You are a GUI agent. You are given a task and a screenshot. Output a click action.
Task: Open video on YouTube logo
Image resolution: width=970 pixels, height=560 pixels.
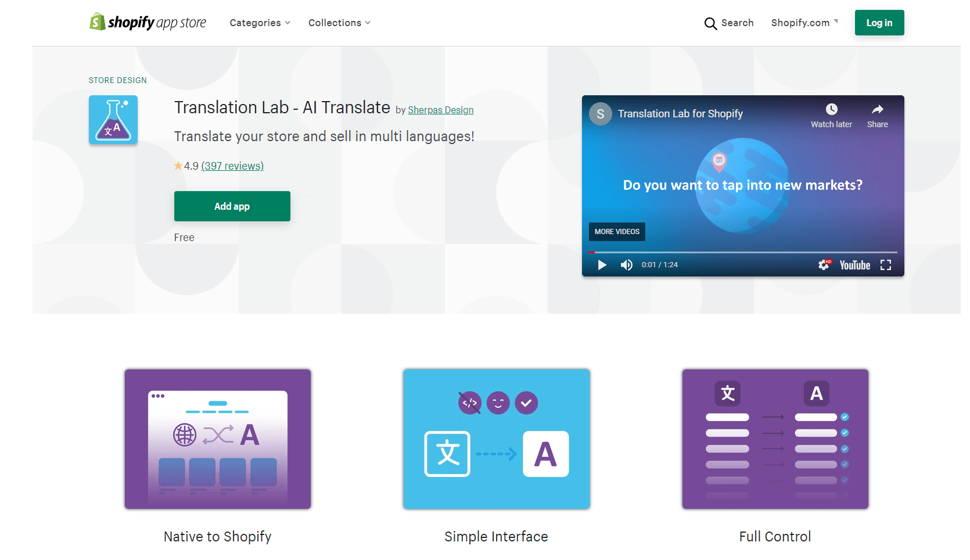pyautogui.click(x=855, y=265)
